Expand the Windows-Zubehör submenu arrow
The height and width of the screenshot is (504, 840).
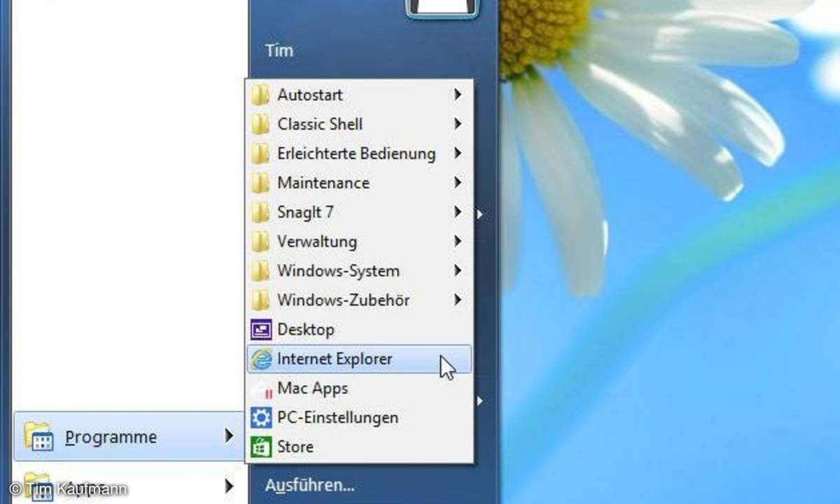pyautogui.click(x=457, y=300)
